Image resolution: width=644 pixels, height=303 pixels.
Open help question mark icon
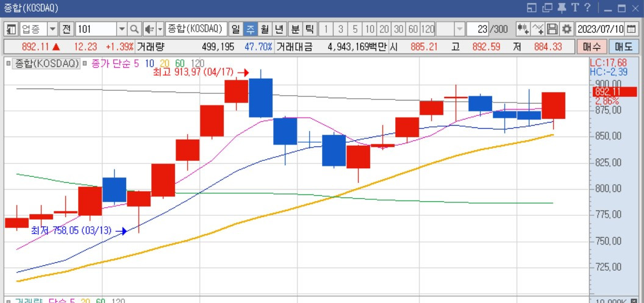pos(587,7)
